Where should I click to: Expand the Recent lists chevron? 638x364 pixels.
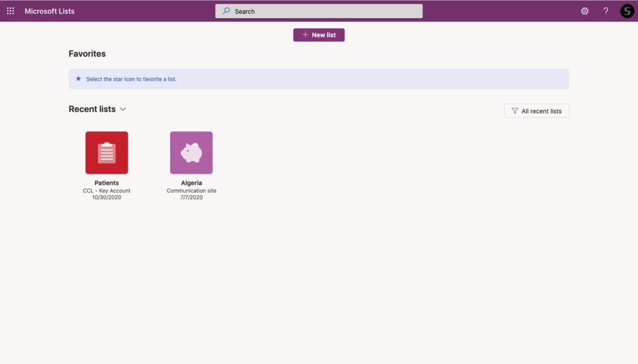pos(123,110)
